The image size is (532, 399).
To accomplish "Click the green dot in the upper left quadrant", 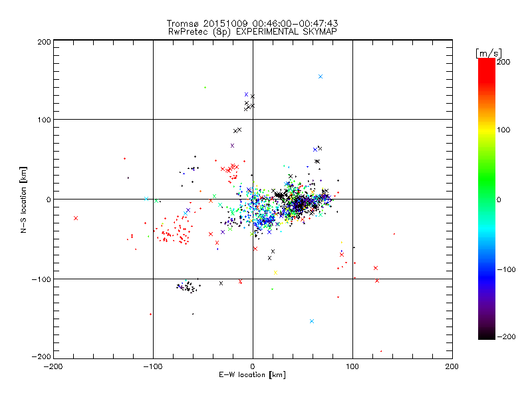I will [x=205, y=88].
